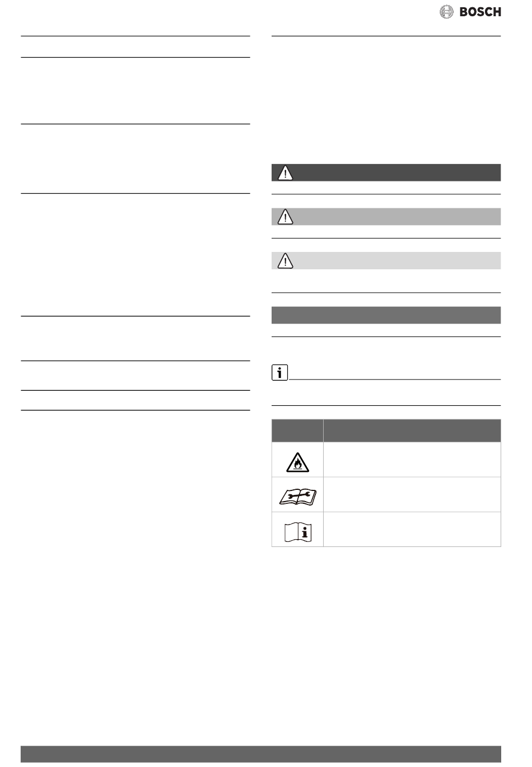Click the light-gray banner right of its warning triangle
The image size is (532, 767).
point(396,260)
